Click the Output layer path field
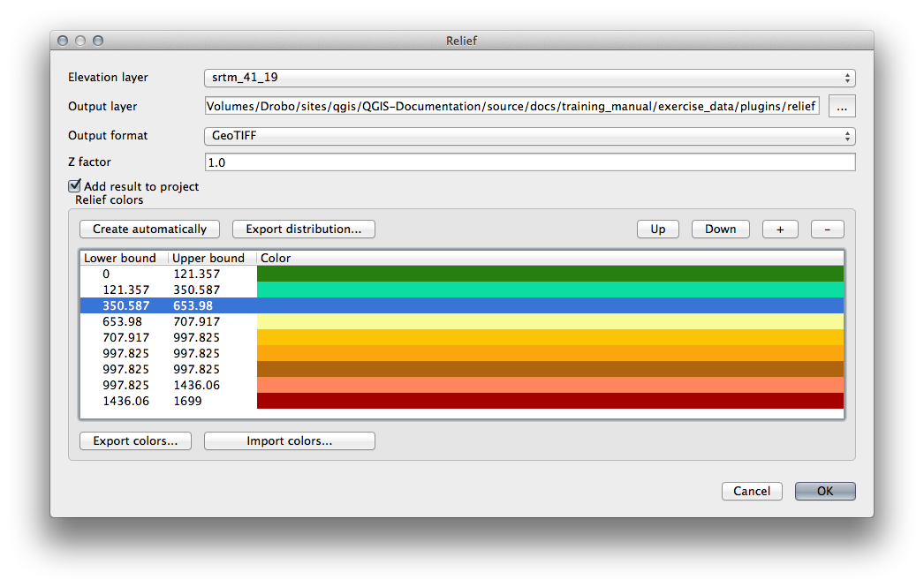 512,107
